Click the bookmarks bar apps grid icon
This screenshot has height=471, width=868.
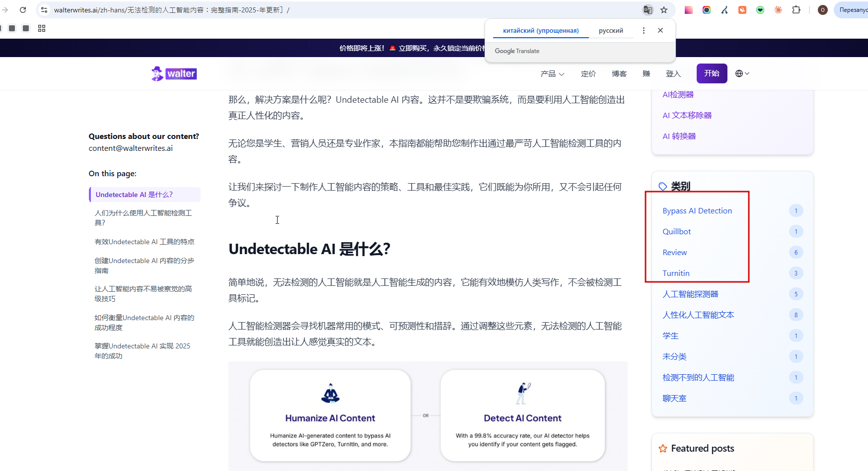[x=42, y=28]
